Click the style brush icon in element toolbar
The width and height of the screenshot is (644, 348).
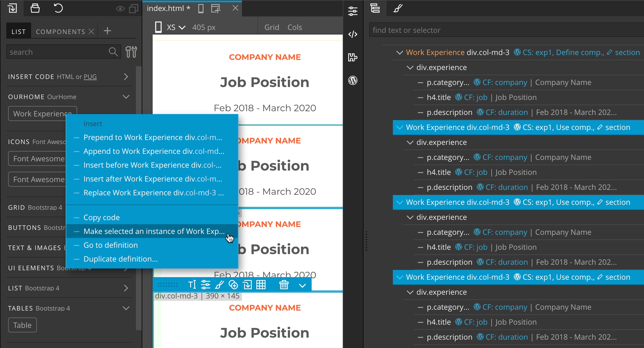219,285
